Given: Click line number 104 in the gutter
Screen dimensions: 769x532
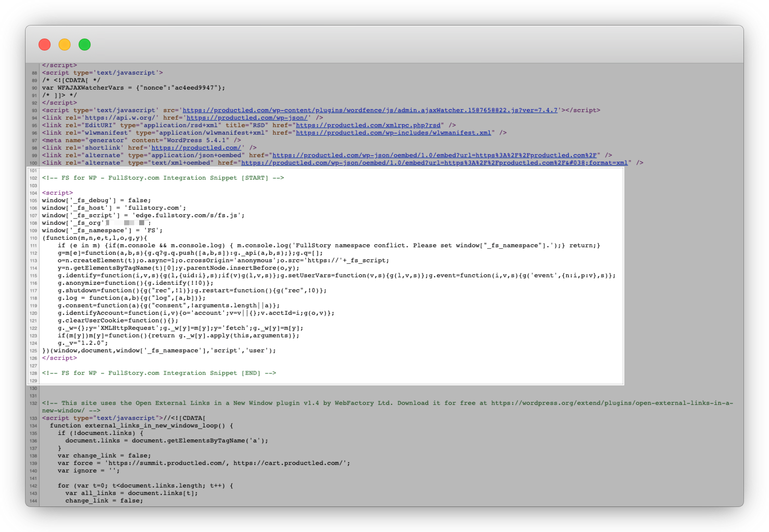Looking at the screenshot, I should [33, 193].
